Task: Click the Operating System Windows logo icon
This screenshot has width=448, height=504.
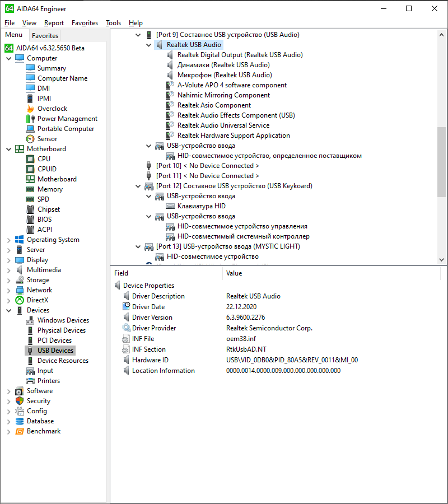Action: coord(20,240)
